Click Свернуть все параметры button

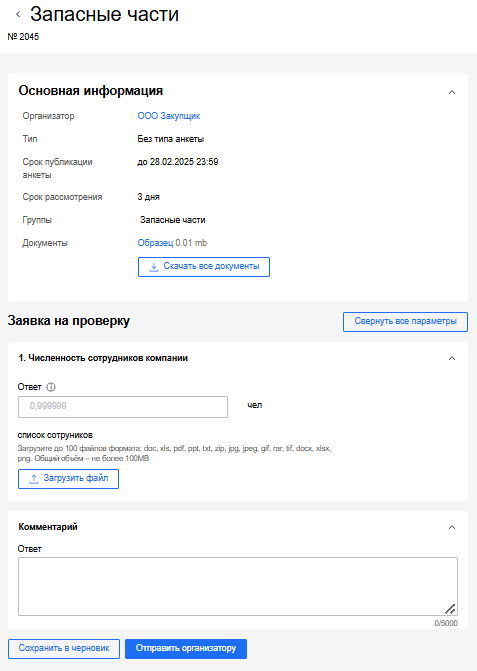[405, 321]
